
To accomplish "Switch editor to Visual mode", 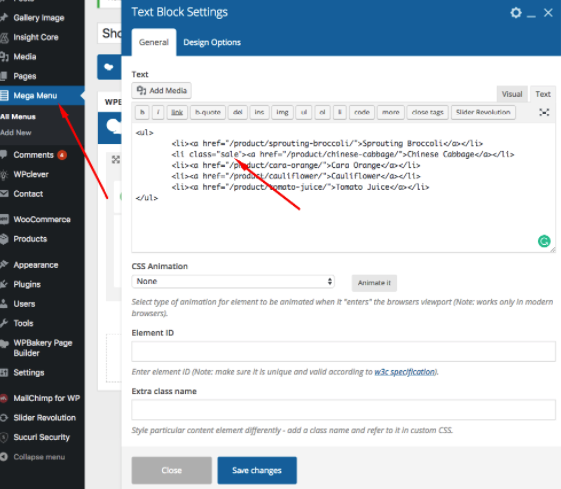I will [512, 94].
